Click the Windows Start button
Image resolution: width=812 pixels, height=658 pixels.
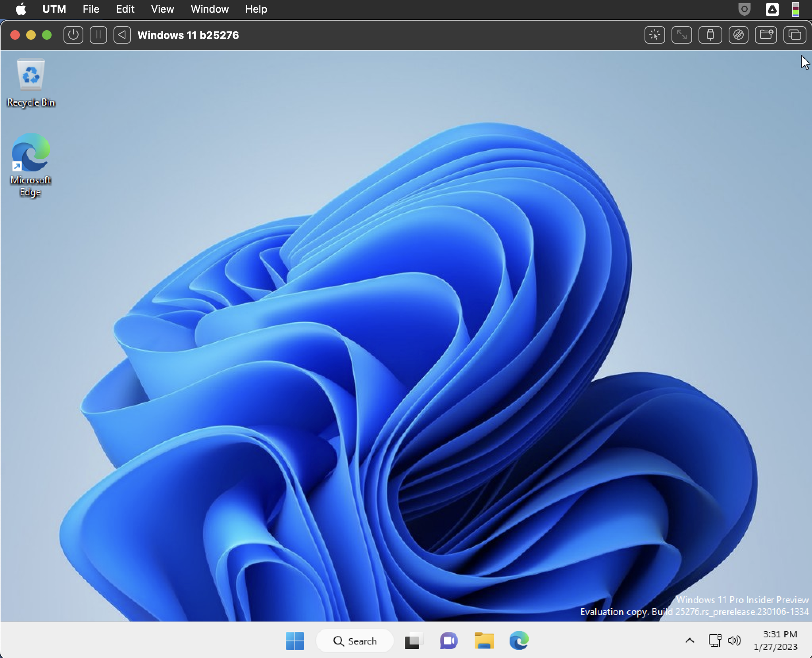tap(295, 641)
